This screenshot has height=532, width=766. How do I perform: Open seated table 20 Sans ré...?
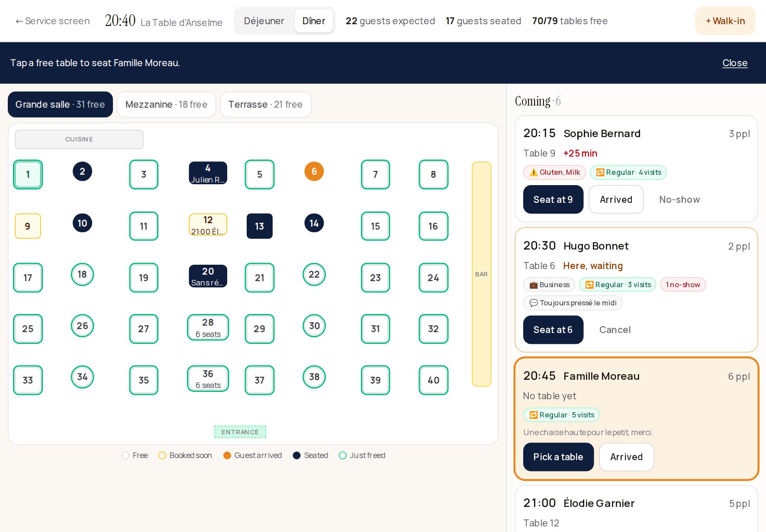click(208, 276)
